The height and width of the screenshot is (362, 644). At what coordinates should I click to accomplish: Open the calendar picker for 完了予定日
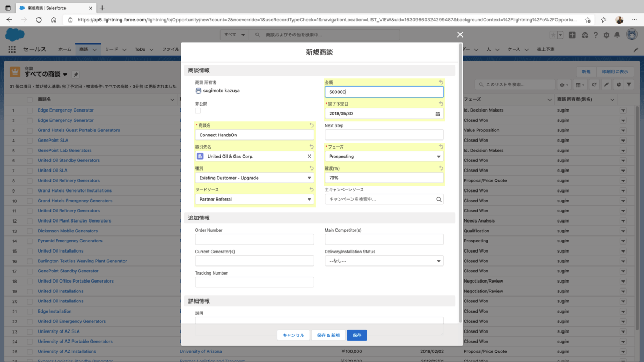pyautogui.click(x=437, y=114)
